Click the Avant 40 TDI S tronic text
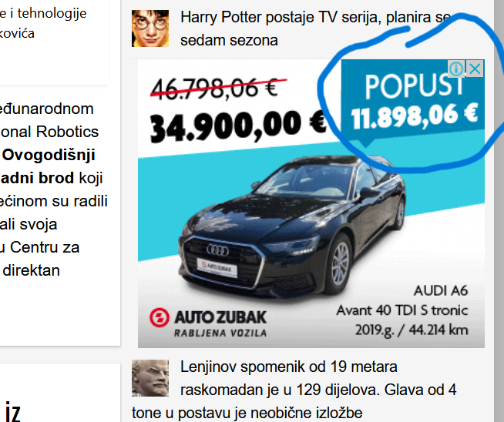This screenshot has height=422, width=504. [x=402, y=310]
